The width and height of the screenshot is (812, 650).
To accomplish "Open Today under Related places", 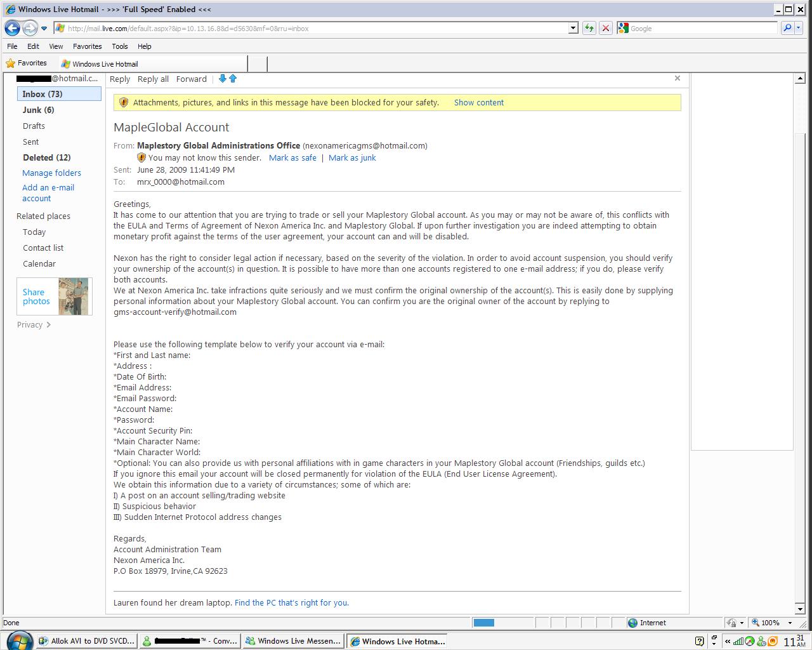I will pyautogui.click(x=34, y=232).
